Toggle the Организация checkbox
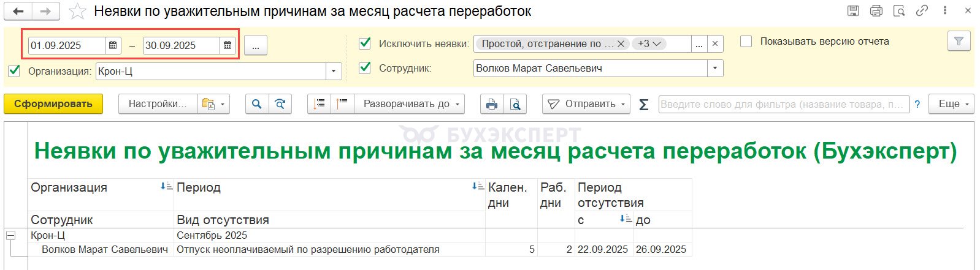 14,71
